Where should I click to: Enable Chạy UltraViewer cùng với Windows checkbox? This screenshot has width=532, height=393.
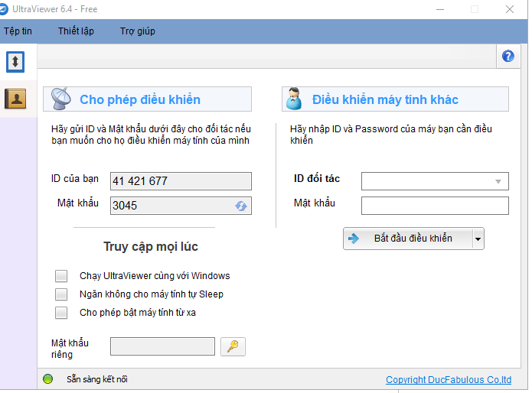[x=61, y=276]
